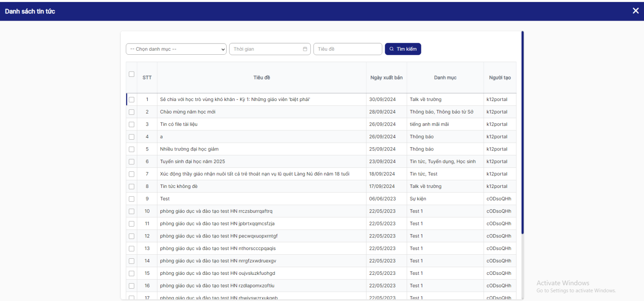Select checkbox for 'Chào mừng năm học mới'
Image resolution: width=644 pixels, height=301 pixels.
[132, 112]
